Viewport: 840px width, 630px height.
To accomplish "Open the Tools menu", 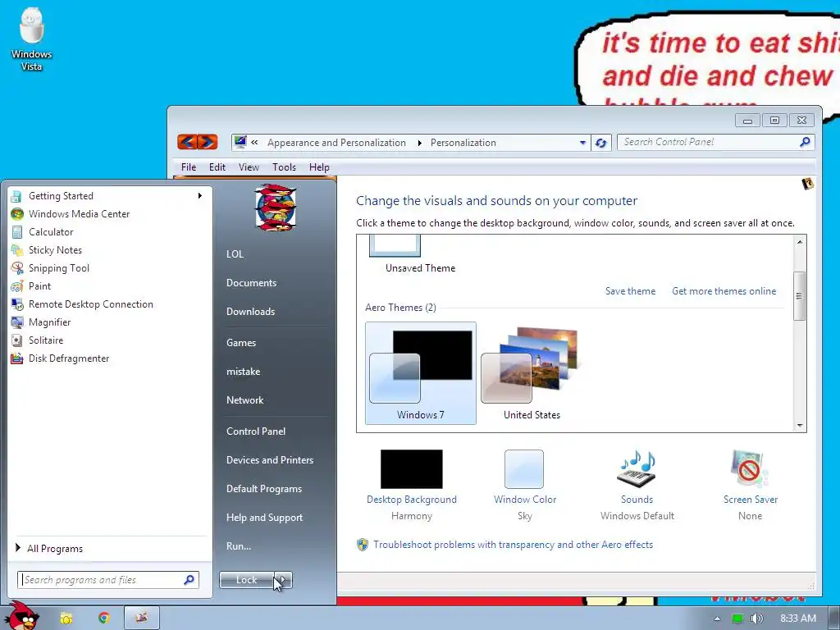I will pos(284,167).
